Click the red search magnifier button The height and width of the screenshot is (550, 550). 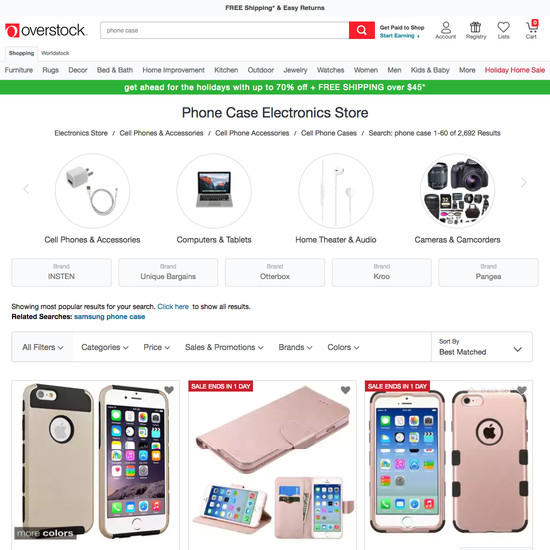click(362, 31)
